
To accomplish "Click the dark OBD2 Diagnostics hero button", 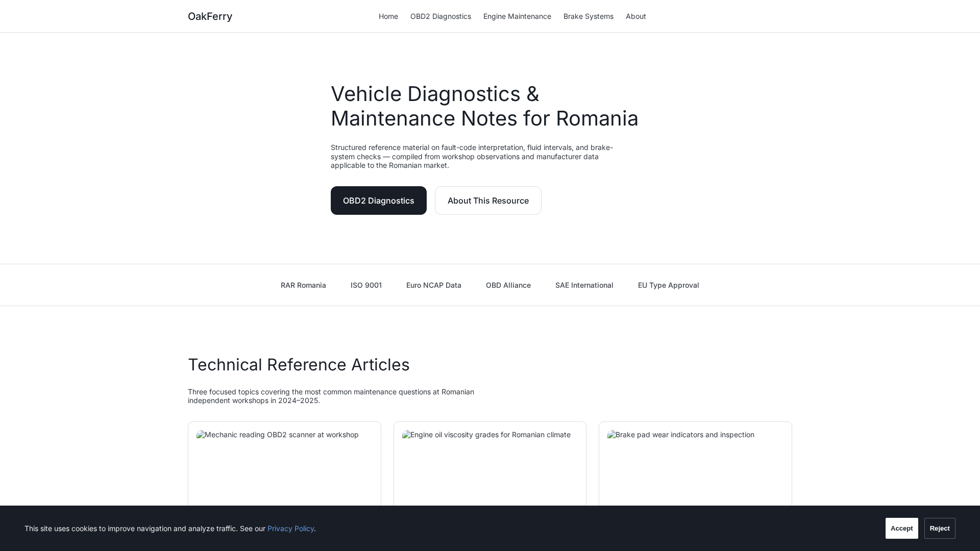I will pos(379,201).
